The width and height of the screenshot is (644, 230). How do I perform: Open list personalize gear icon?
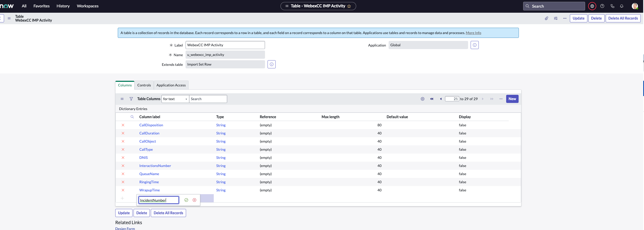(422, 99)
